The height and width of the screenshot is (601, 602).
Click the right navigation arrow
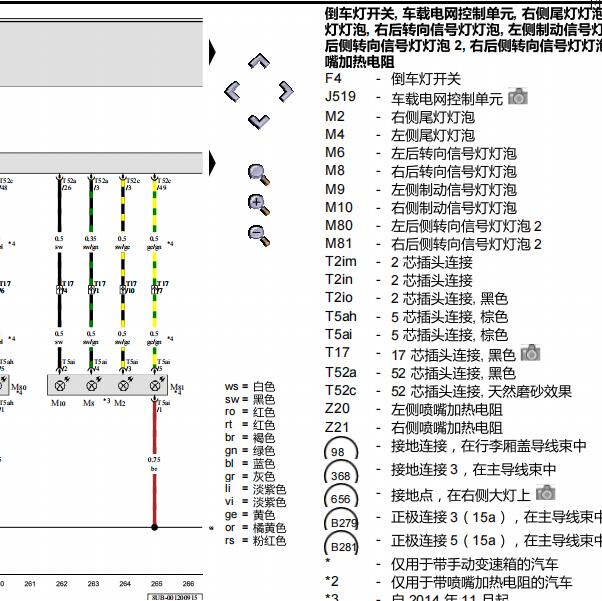[x=286, y=91]
